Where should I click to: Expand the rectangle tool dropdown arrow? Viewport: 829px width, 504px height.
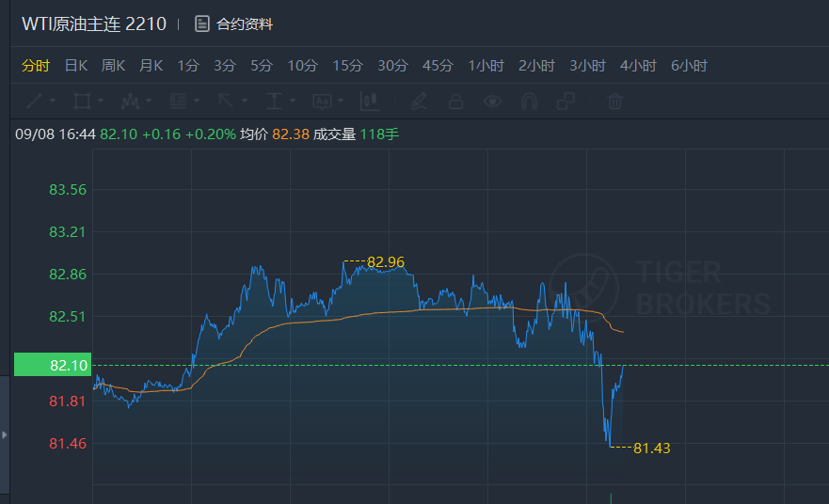coord(101,101)
